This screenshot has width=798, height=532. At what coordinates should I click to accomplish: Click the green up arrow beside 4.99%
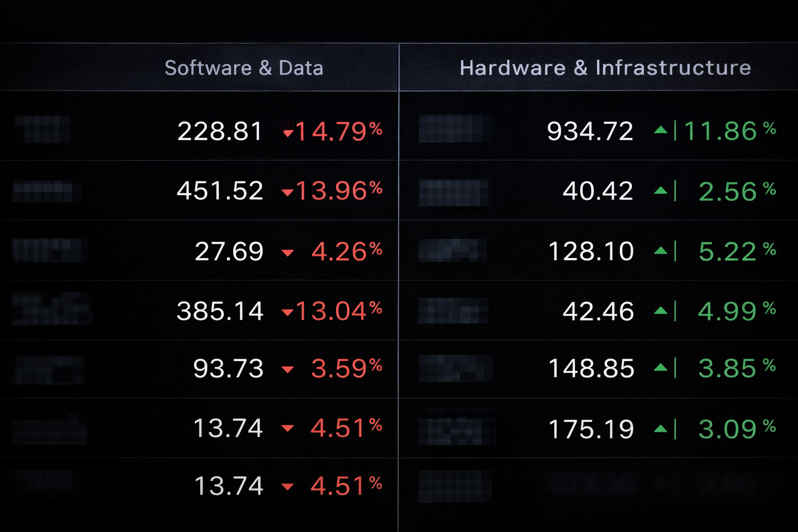coord(660,311)
